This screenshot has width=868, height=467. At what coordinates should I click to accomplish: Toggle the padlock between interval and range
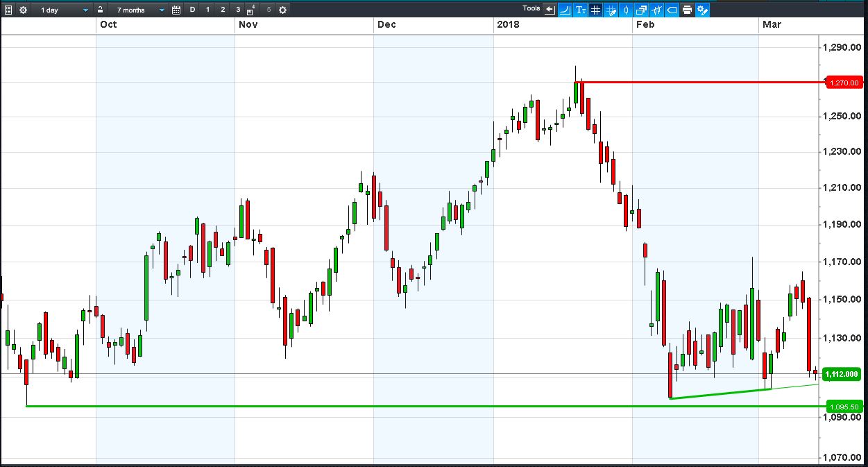point(101,10)
